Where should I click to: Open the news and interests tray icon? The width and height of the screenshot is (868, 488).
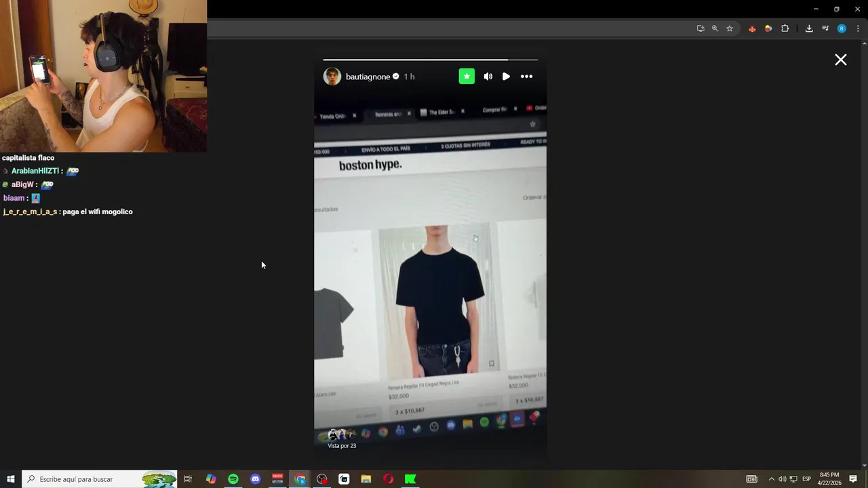click(751, 479)
